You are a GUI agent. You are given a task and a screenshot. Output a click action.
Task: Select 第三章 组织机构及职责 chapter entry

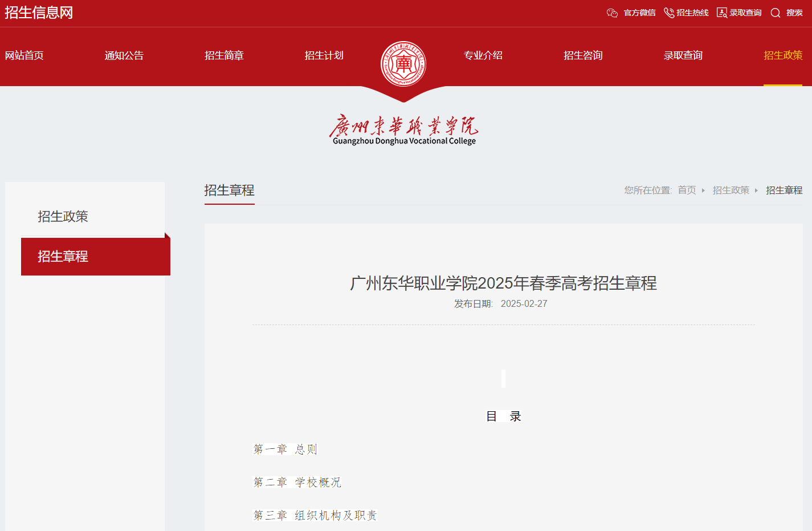(315, 515)
